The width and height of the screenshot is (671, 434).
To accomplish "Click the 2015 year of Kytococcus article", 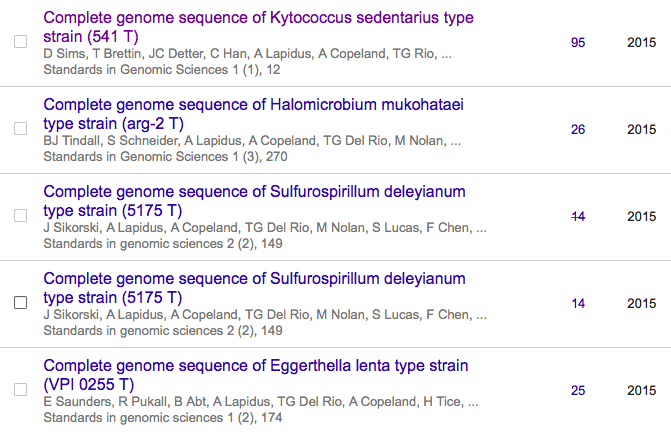I will (641, 43).
